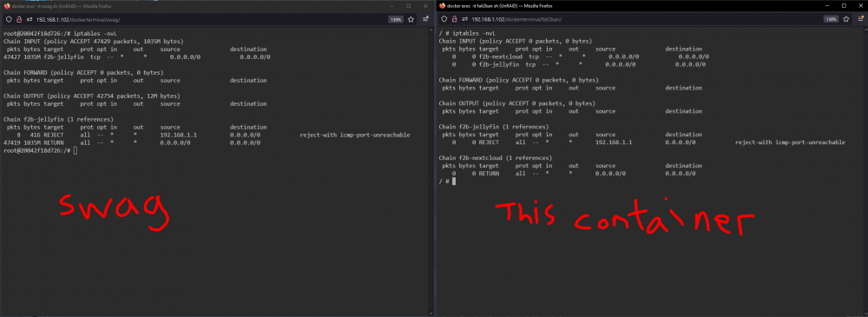Click the fail2ban terminal prompt cursor
The width and height of the screenshot is (868, 317).
(x=454, y=182)
